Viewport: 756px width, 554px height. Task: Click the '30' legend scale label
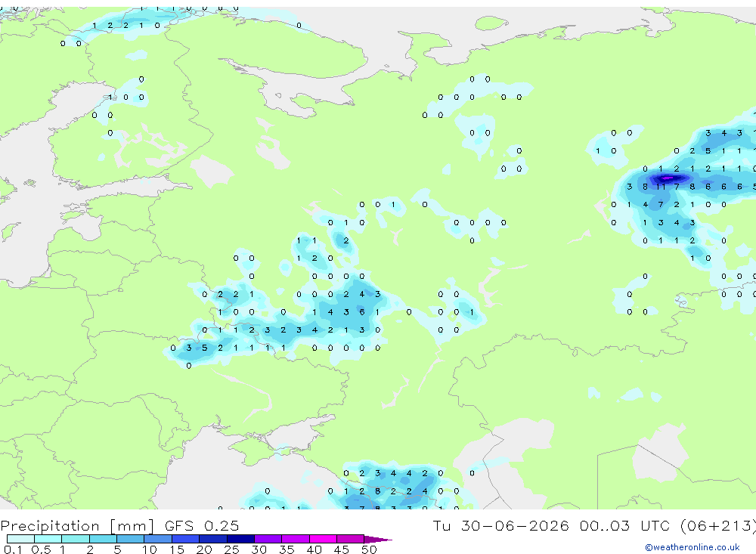259,549
